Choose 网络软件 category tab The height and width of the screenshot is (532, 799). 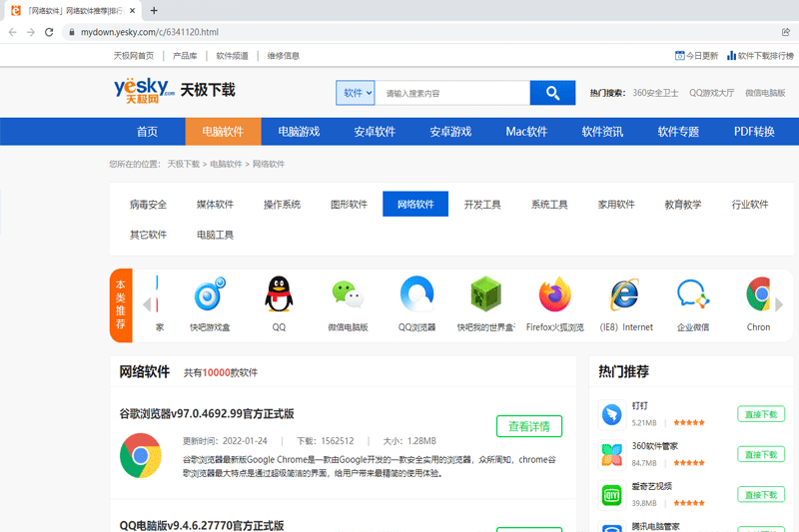tap(415, 204)
